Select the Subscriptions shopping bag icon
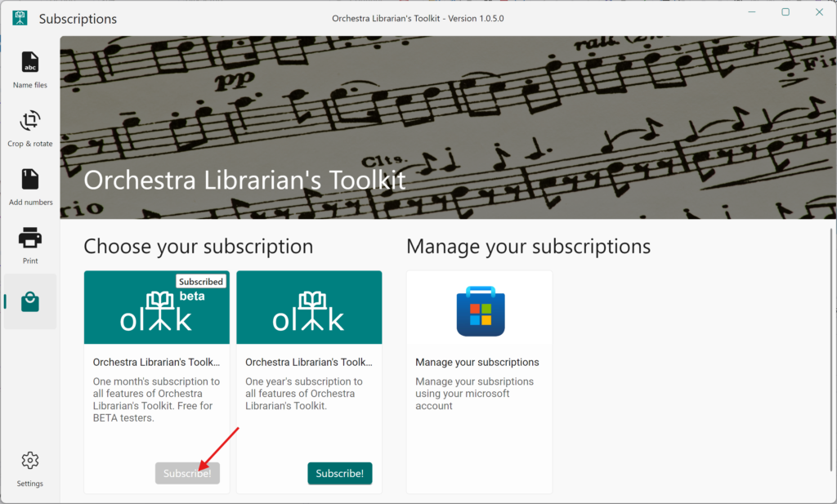The width and height of the screenshot is (837, 504). 30,301
